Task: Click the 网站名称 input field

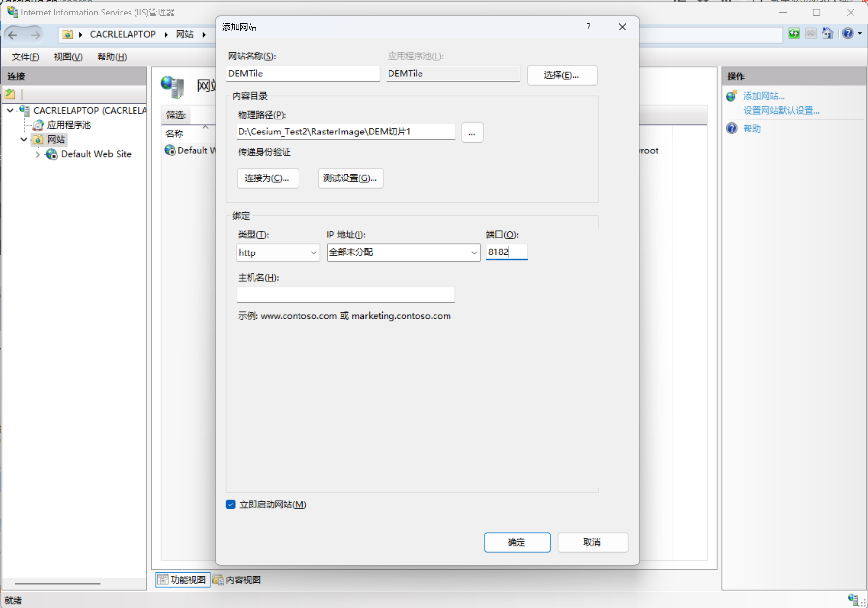Action: point(303,74)
